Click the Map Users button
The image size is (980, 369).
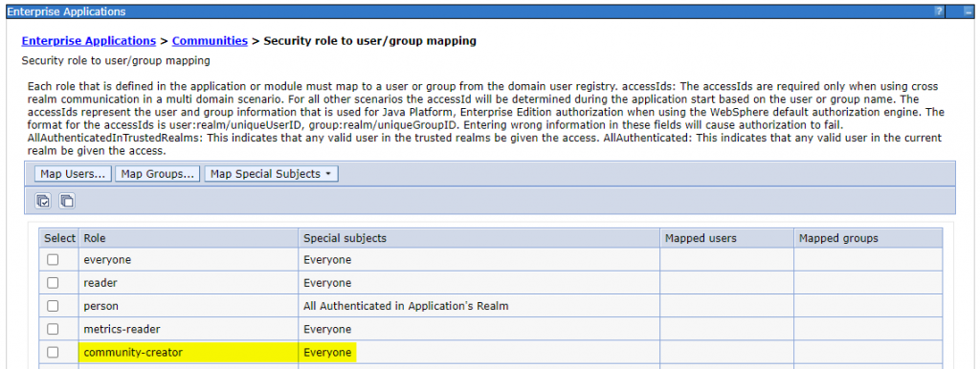tap(73, 174)
